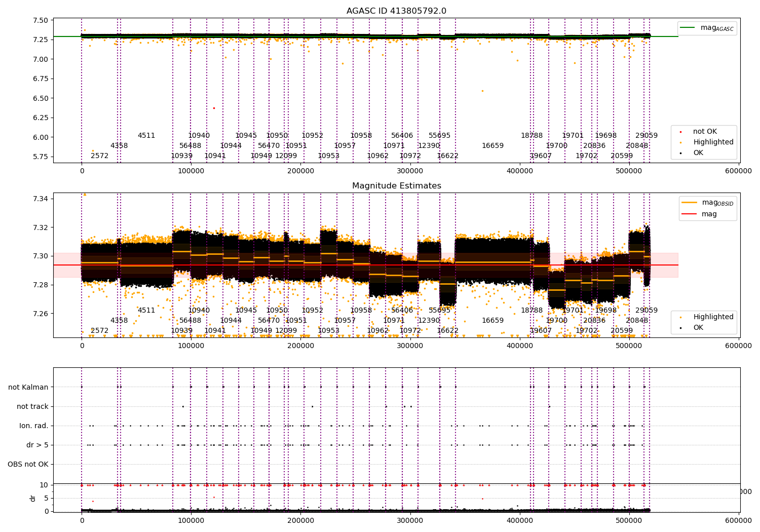This screenshot has height=532, width=760.
Task: Click obsid label 56406 in AGASC ID panel
Action: pos(402,135)
